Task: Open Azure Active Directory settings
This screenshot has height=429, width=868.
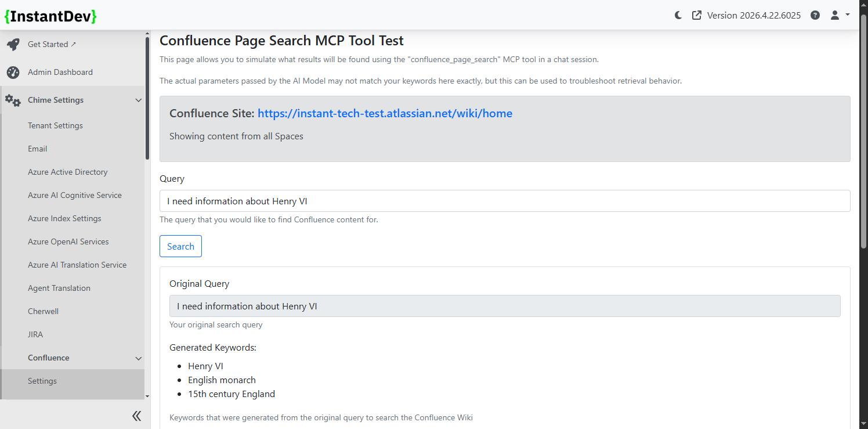Action: click(68, 172)
